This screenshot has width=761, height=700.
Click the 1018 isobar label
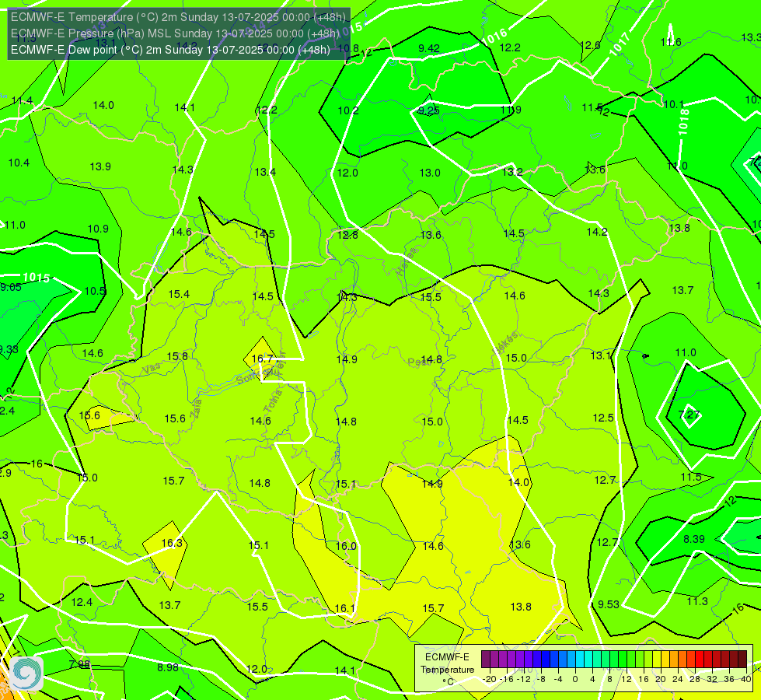pyautogui.click(x=683, y=122)
